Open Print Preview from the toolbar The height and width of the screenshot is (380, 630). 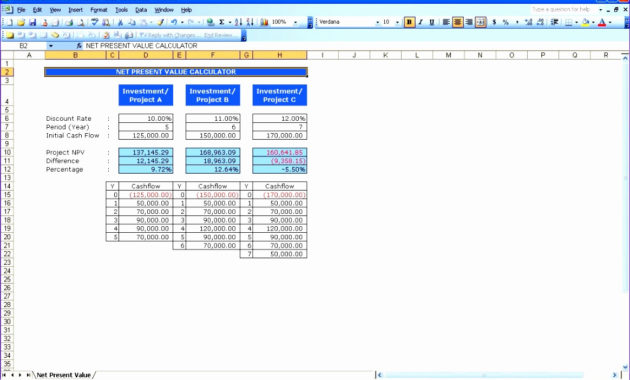(x=81, y=22)
